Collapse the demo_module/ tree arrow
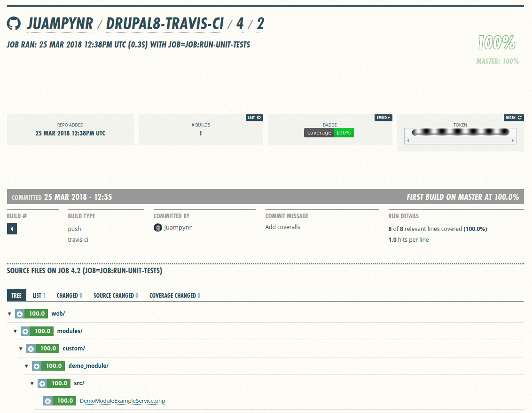Viewport: 532px width, 413px height. tap(26, 366)
